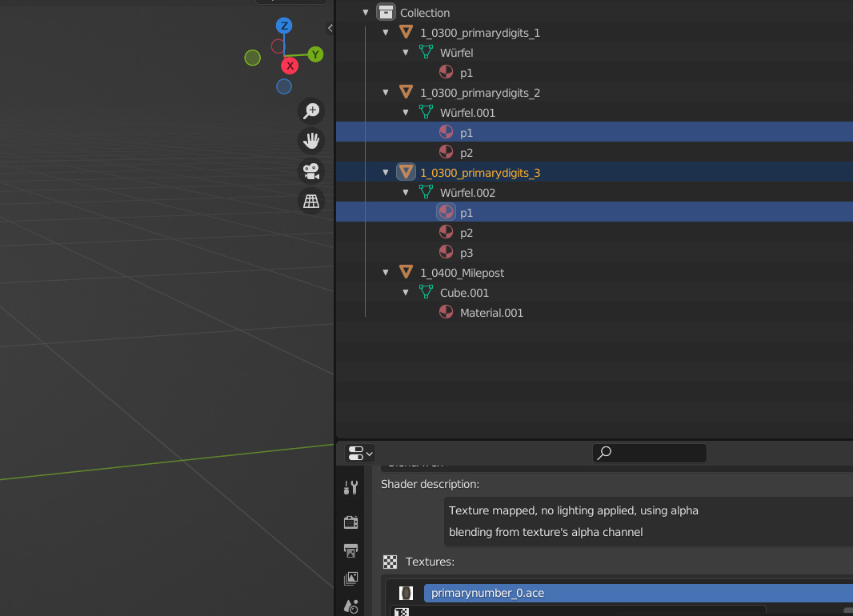Open the Tool properties tab

(350, 487)
